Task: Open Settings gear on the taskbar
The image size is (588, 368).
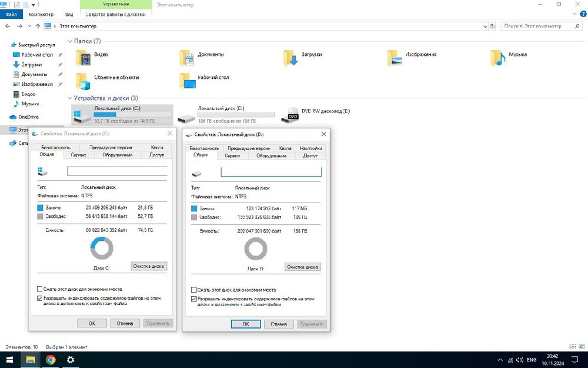Action: point(71,360)
